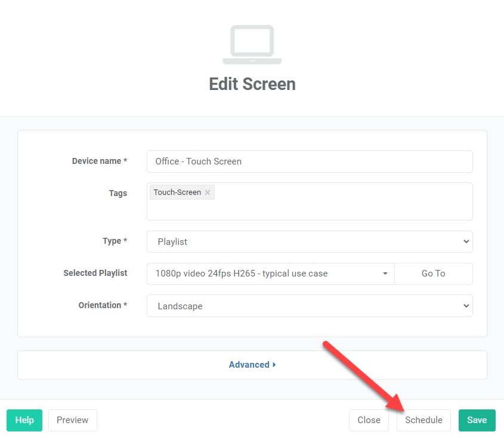Click the caret arrow in the Selected Playlist box
This screenshot has height=438, width=504.
point(385,274)
